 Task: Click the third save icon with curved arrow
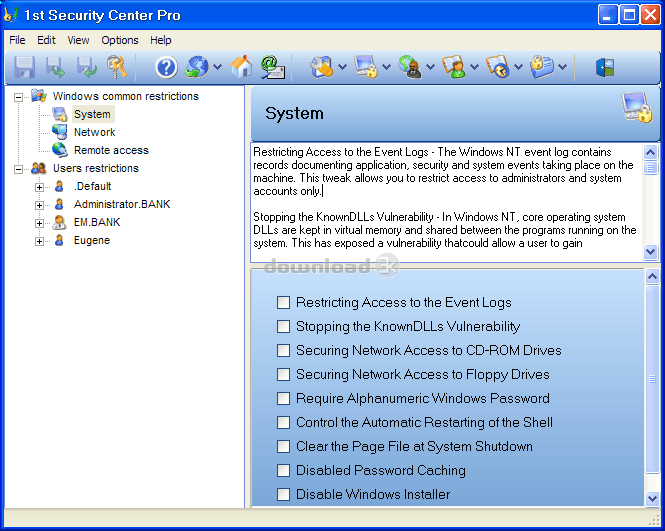pyautogui.click(x=87, y=67)
